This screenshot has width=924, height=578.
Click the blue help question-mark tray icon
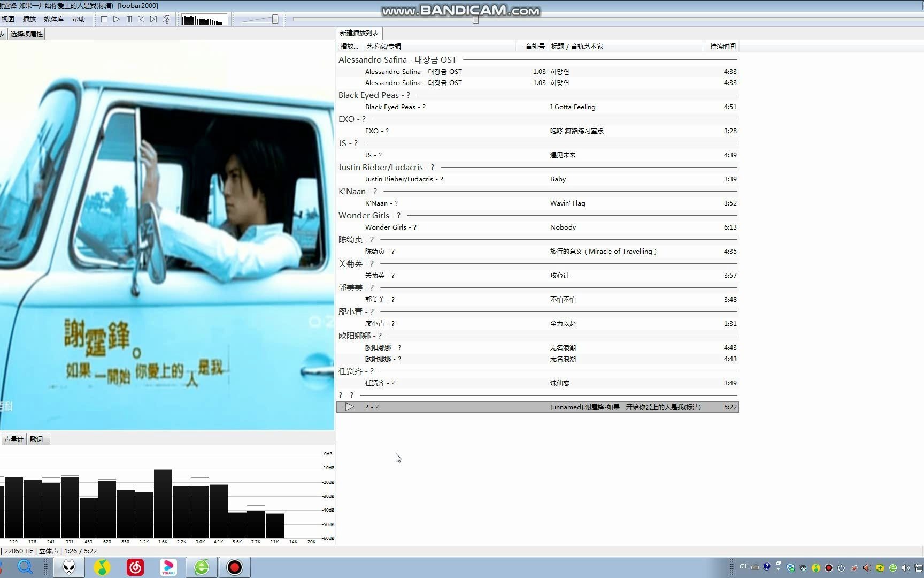click(x=767, y=566)
